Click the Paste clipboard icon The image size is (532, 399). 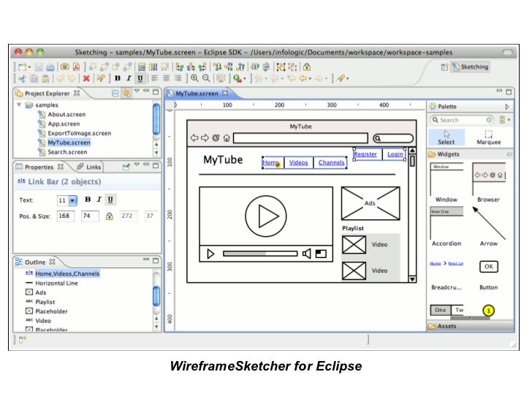[x=45, y=79]
